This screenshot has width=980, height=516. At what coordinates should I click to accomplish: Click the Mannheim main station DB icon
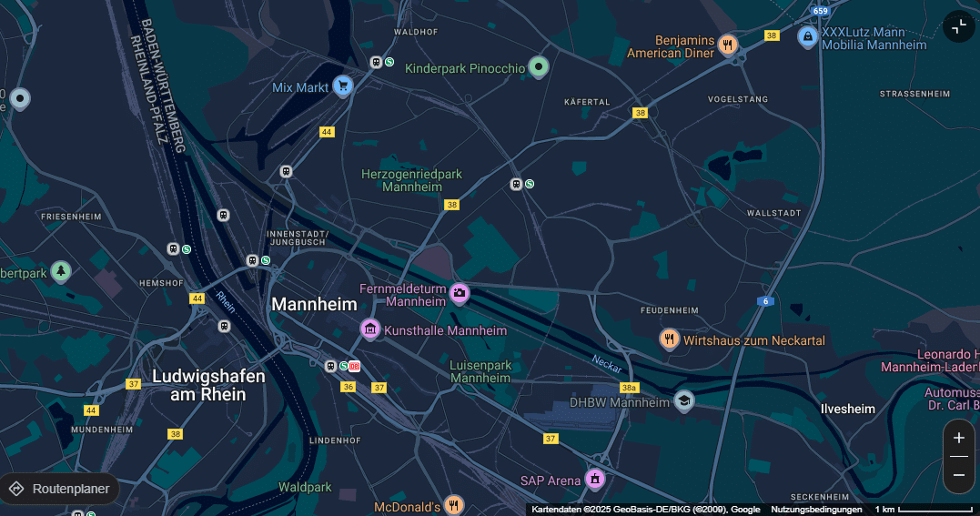[354, 367]
